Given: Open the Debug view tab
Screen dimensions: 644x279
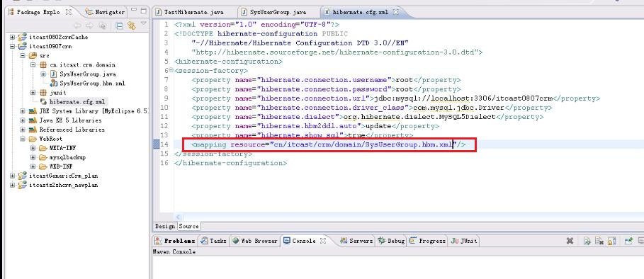Looking at the screenshot, I should (391, 241).
